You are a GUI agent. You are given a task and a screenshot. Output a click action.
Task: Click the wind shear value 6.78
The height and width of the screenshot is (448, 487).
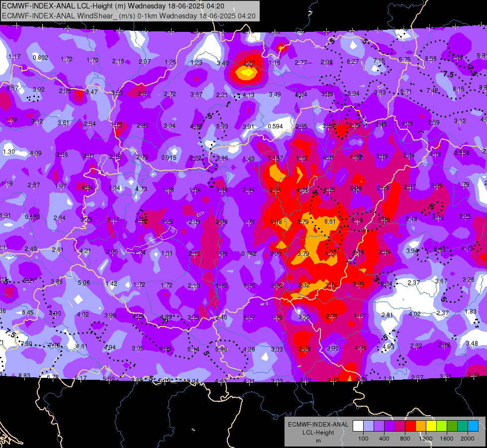[53, 377]
